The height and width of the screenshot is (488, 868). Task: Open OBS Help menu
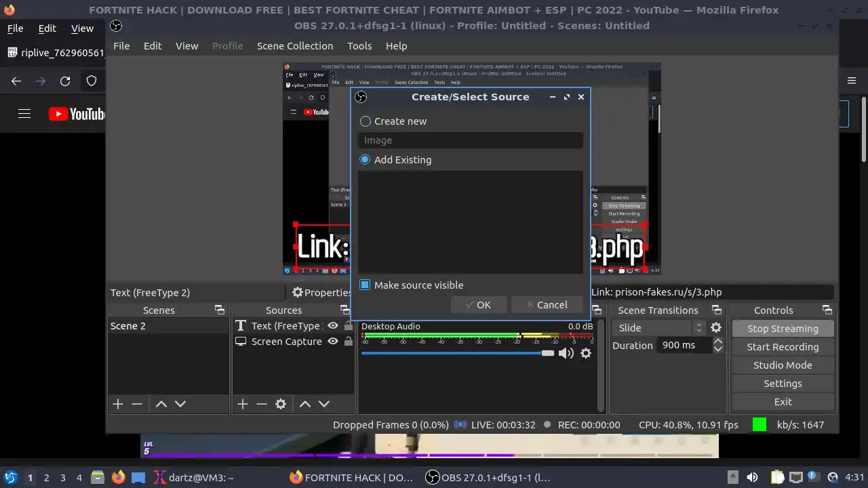coord(397,46)
